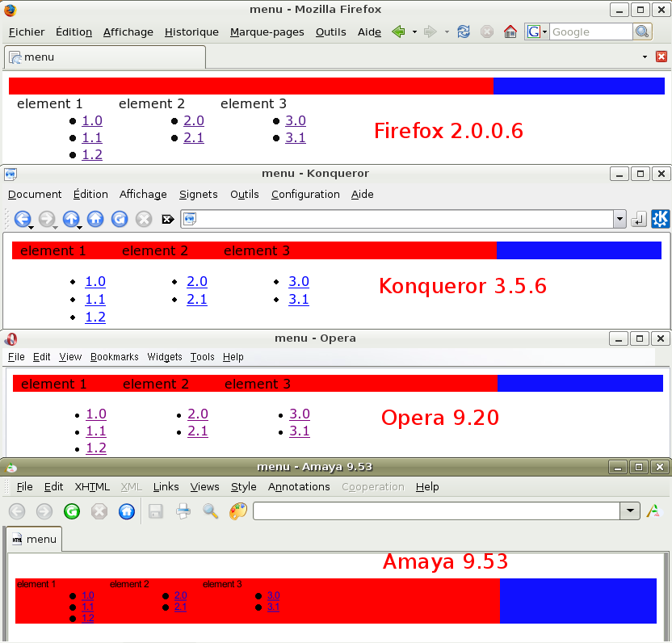The height and width of the screenshot is (643, 672).
Task: Click the Amaya logo icon at toolbar end
Action: tap(654, 511)
